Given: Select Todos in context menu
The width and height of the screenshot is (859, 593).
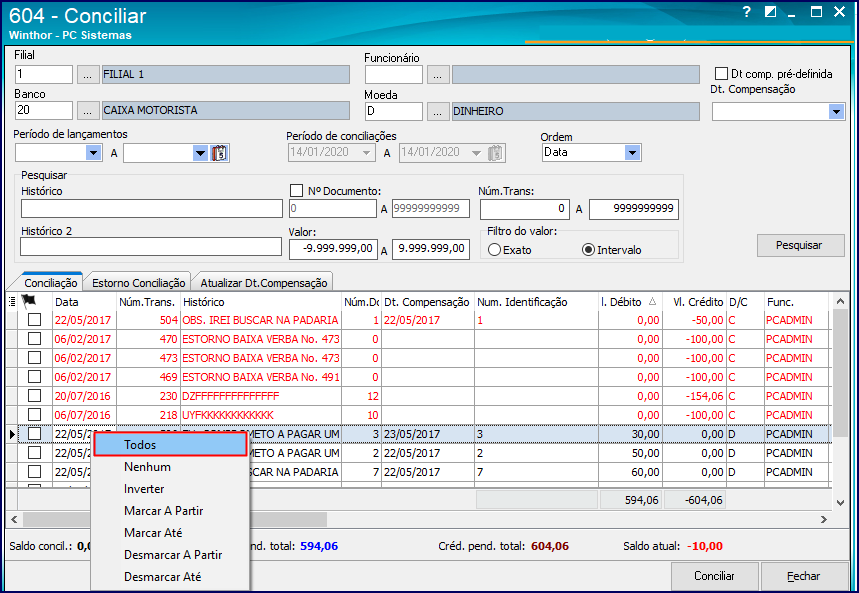Looking at the screenshot, I should pyautogui.click(x=170, y=444).
